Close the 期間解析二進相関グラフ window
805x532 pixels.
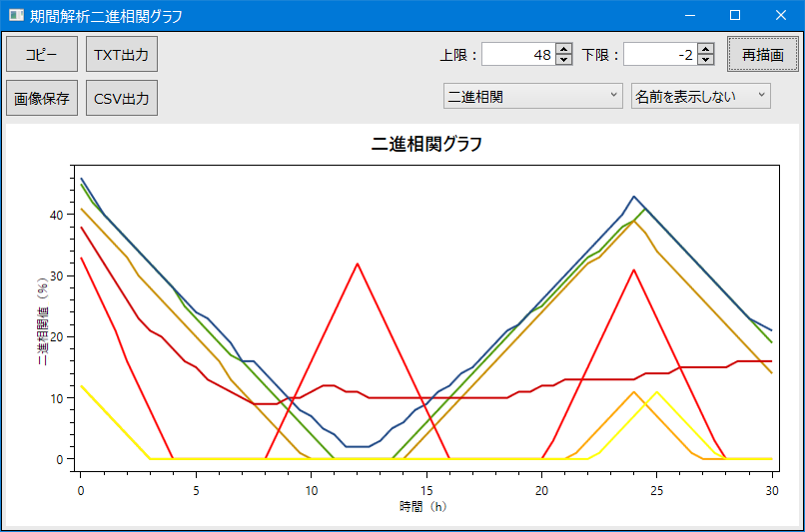[781, 15]
